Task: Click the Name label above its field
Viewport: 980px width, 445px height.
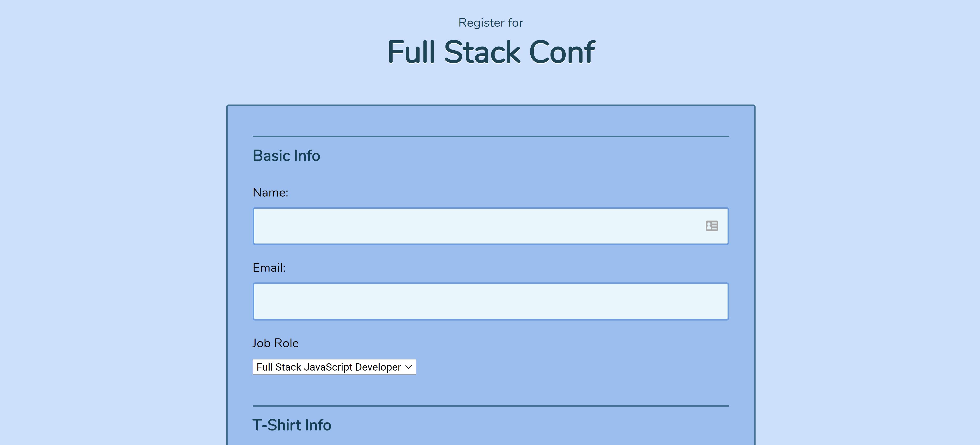Action: pos(270,192)
